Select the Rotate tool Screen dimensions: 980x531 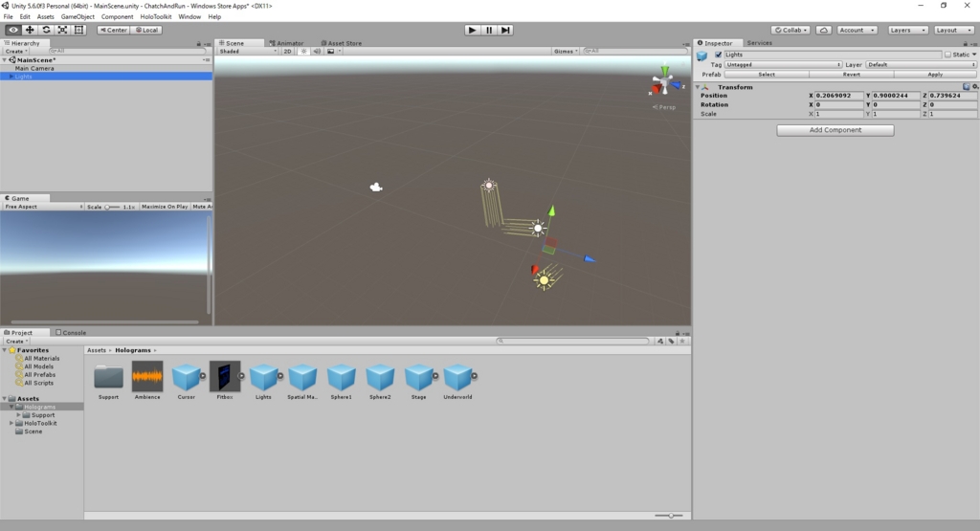tap(46, 30)
